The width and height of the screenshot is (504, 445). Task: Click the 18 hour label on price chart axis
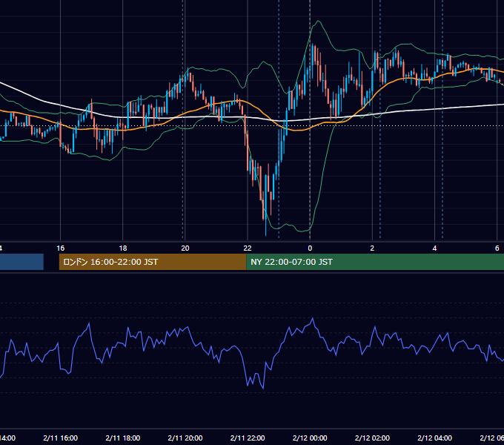[x=123, y=248]
